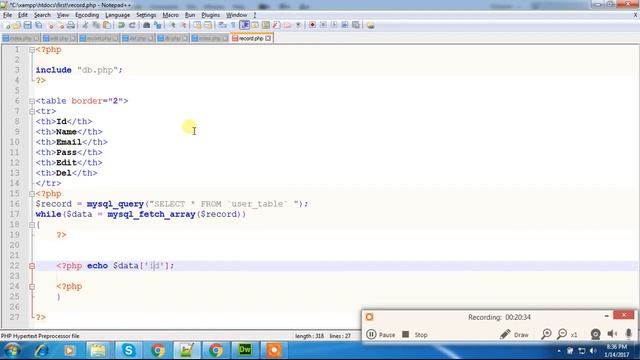
Task: Click the Undo arrow icon
Action: (121, 25)
